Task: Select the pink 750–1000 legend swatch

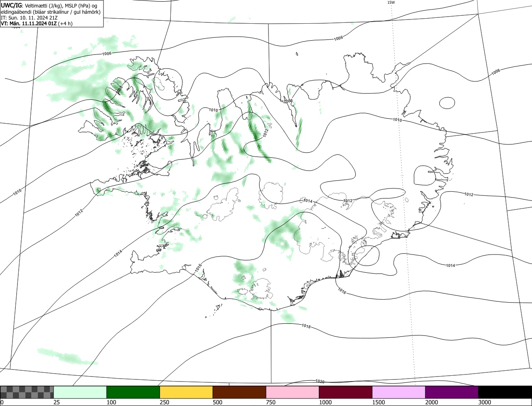Action: [x=293, y=392]
